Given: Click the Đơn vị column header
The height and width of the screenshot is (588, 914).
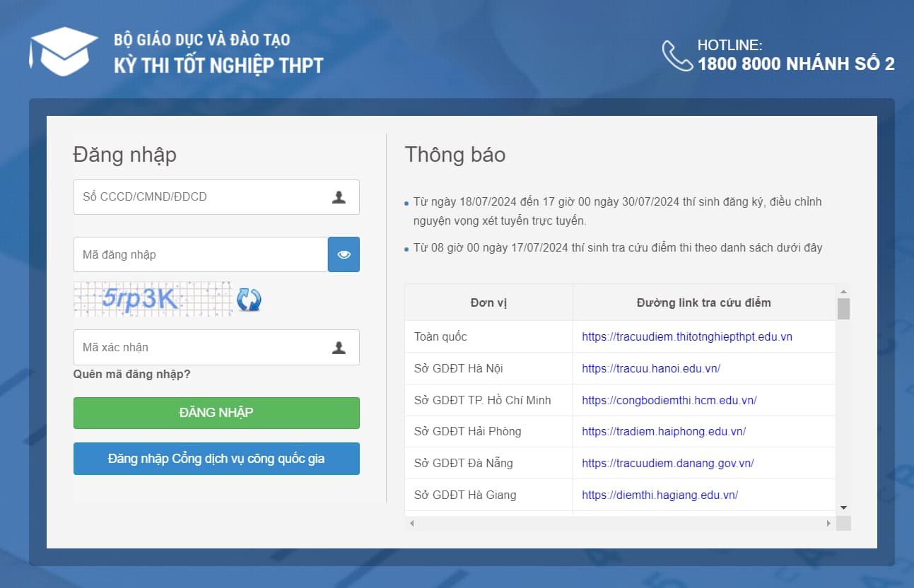Looking at the screenshot, I should tap(488, 302).
